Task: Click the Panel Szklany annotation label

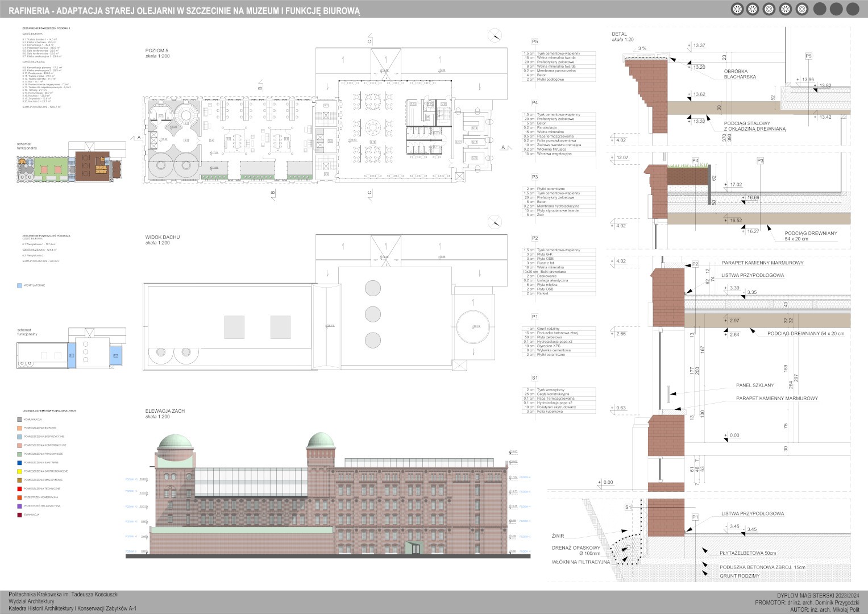Action: coord(755,385)
